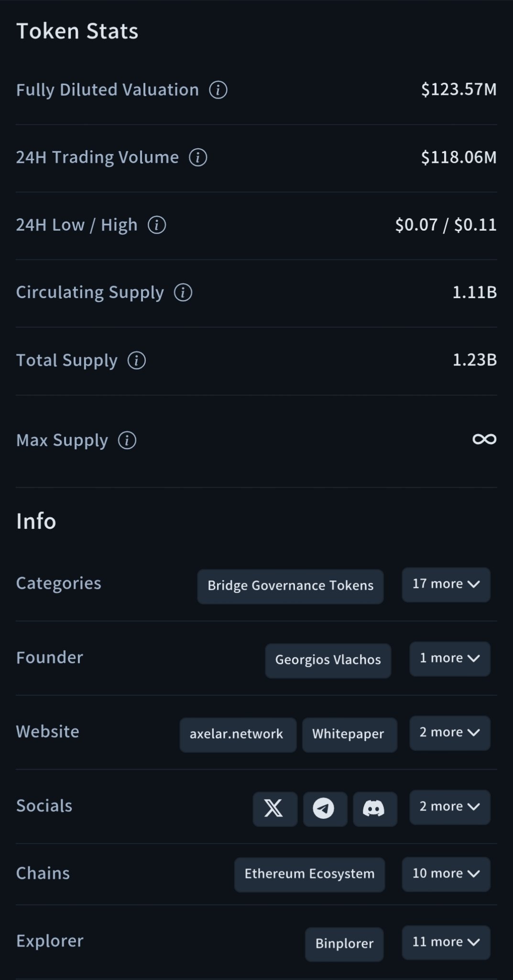
Task: Open the Telegram social link
Action: coord(325,808)
